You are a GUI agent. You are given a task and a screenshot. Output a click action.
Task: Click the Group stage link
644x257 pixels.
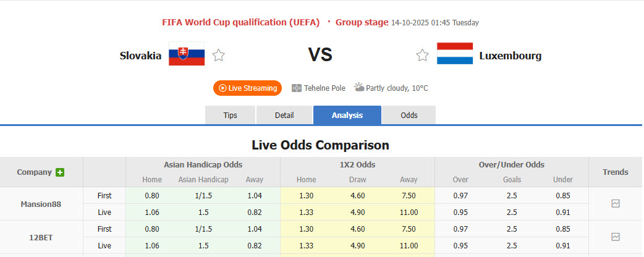[x=362, y=22]
